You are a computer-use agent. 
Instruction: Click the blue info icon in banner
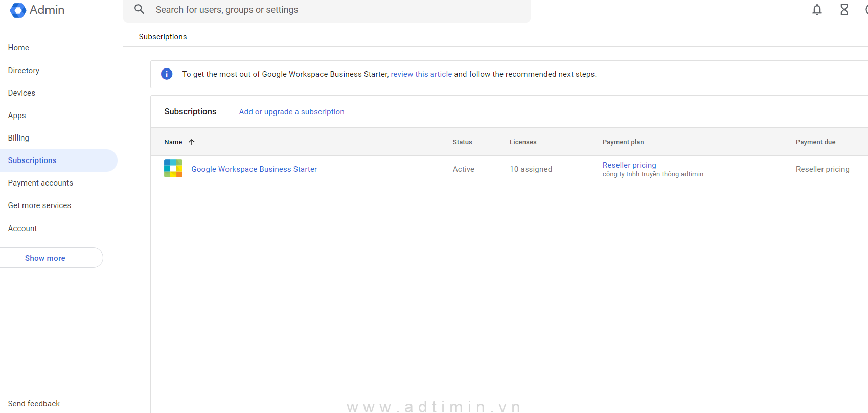click(167, 74)
